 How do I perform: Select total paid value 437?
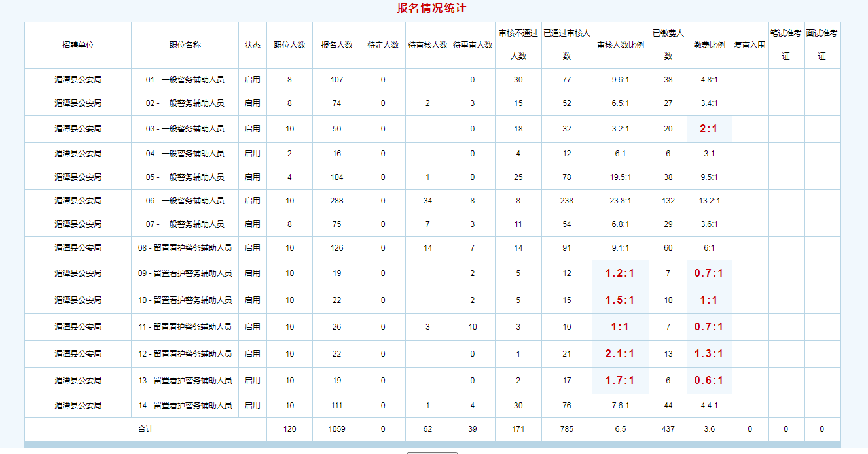coord(668,429)
